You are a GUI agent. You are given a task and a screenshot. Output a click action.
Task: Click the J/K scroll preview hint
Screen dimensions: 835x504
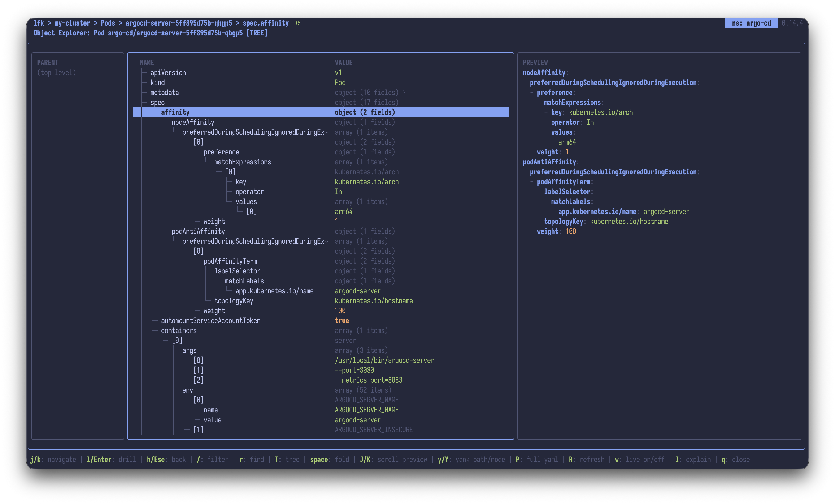click(393, 460)
